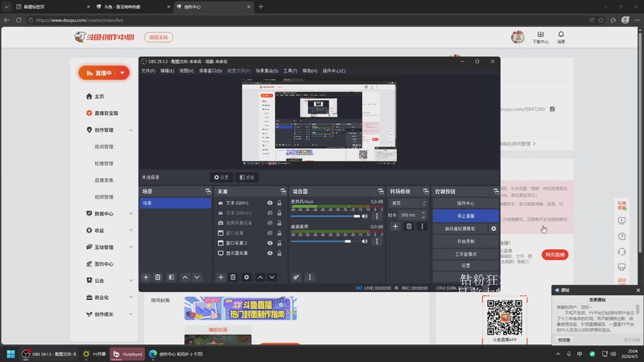Toggle lock on 显示器采集 source
Viewport: 644px width, 362px height.
[279, 253]
